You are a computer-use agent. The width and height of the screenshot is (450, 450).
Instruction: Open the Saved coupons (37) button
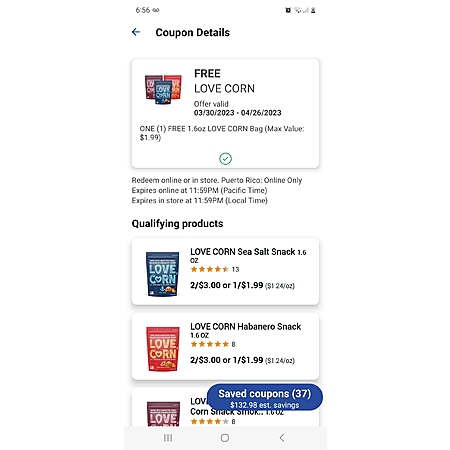pyautogui.click(x=265, y=397)
